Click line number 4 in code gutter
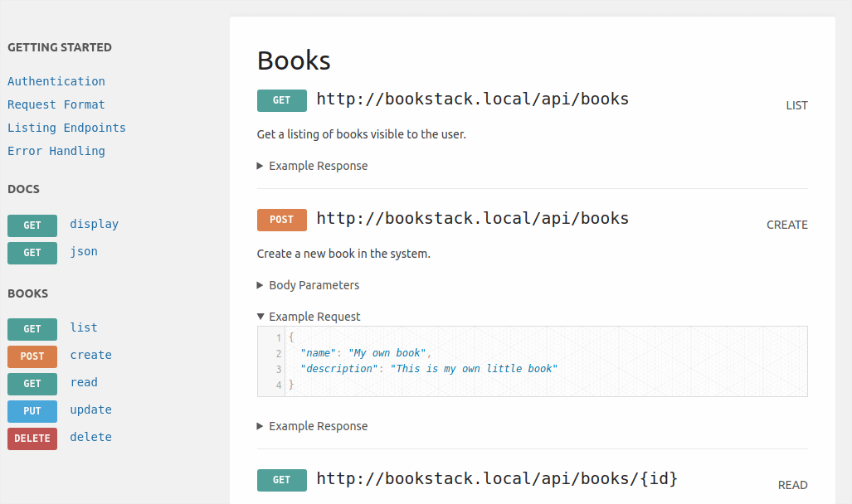 (x=279, y=385)
